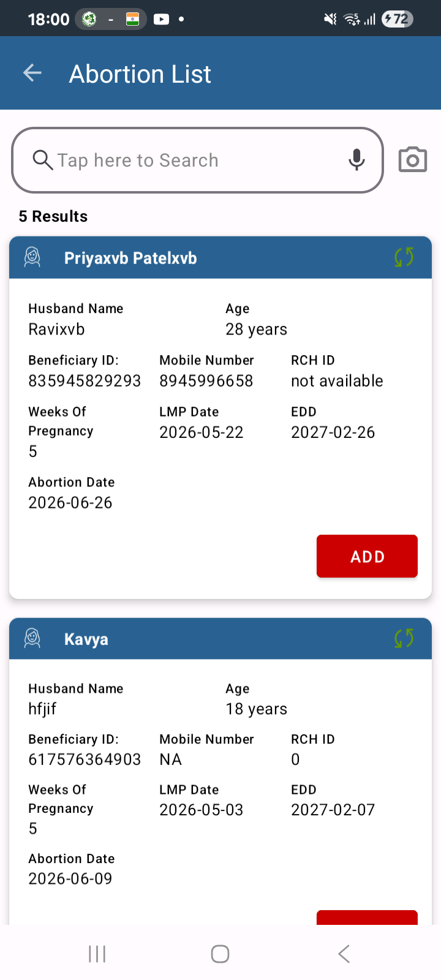Screen dimensions: 441x980
Task: Click the partially visible button under Kavya
Action: (x=367, y=918)
